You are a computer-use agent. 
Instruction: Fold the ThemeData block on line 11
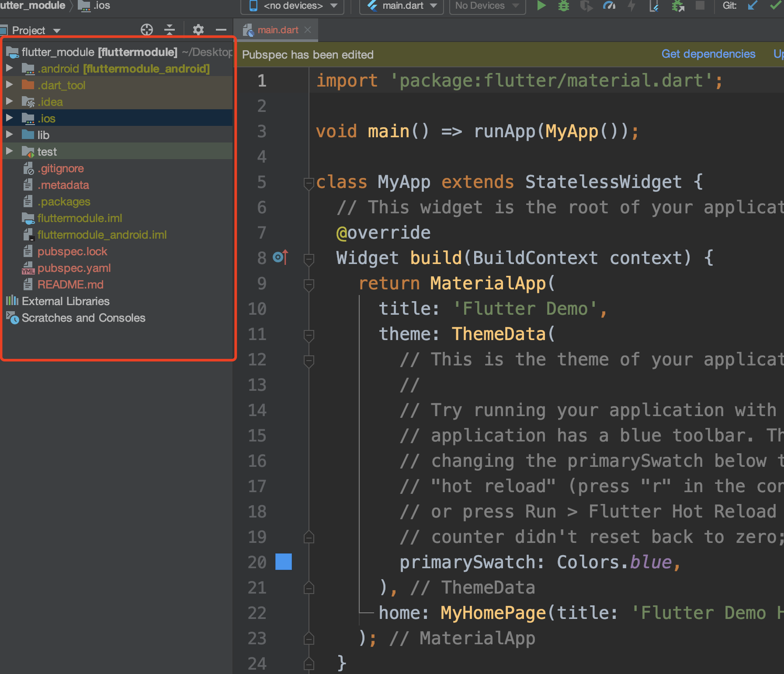pos(309,336)
